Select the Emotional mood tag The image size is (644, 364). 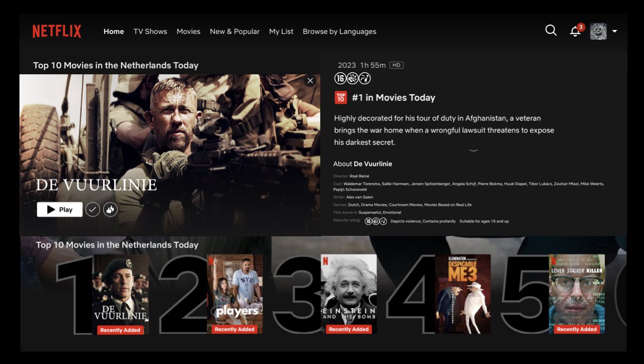[x=392, y=212]
